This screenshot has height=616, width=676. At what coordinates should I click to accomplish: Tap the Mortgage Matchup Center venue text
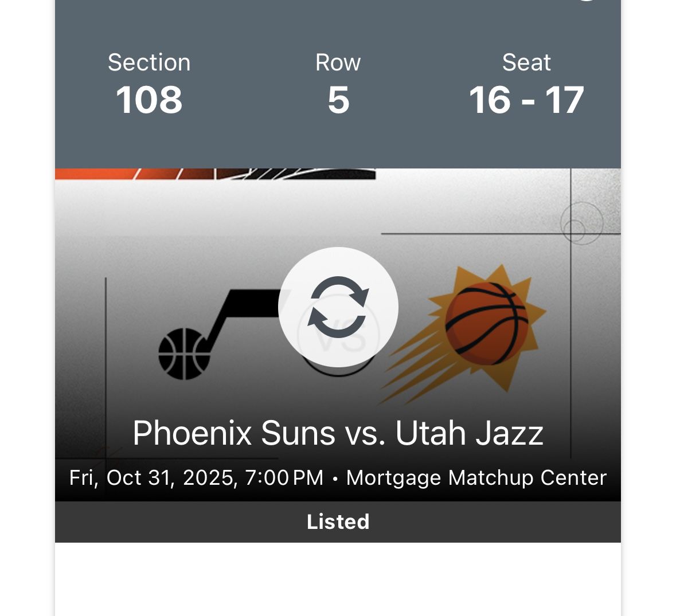pos(477,477)
